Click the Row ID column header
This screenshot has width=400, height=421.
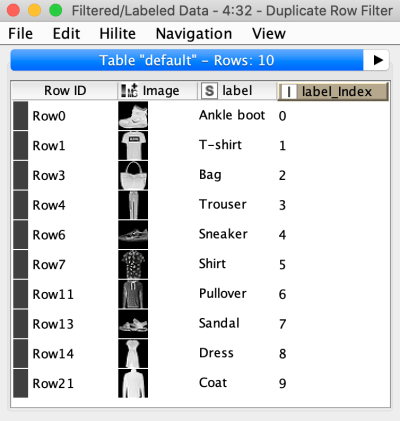65,91
